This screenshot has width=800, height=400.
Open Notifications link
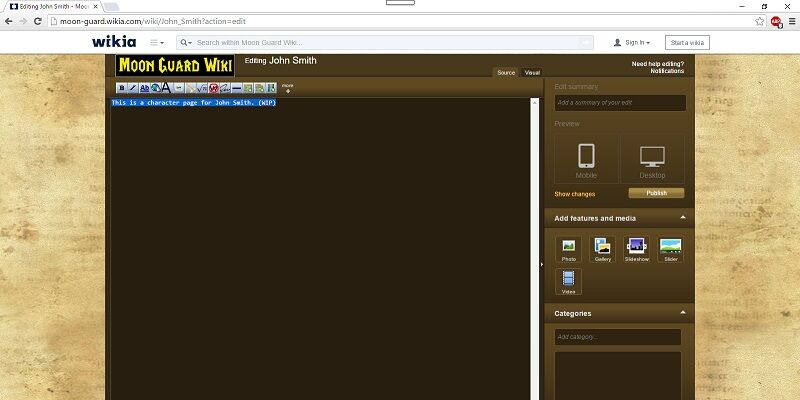click(x=667, y=71)
